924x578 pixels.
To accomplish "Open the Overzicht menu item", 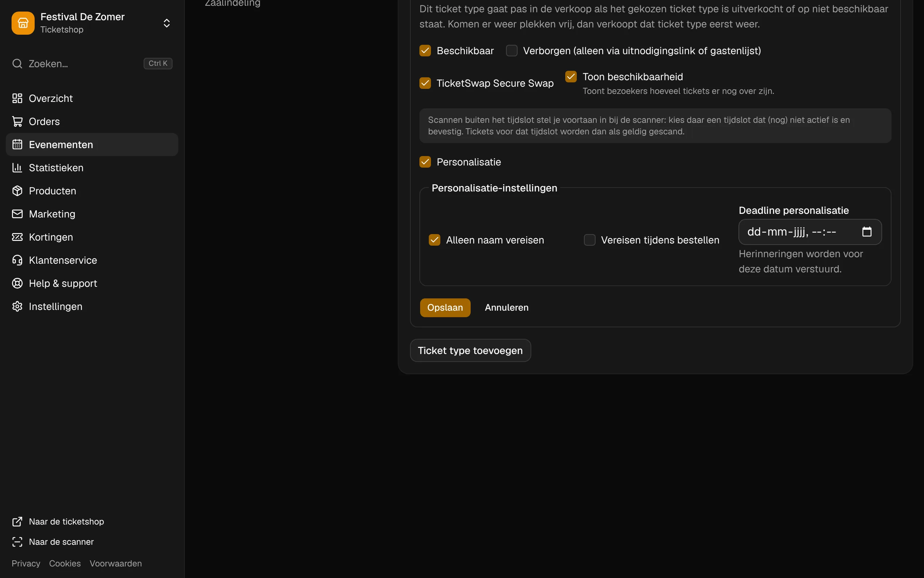I will (92, 98).
